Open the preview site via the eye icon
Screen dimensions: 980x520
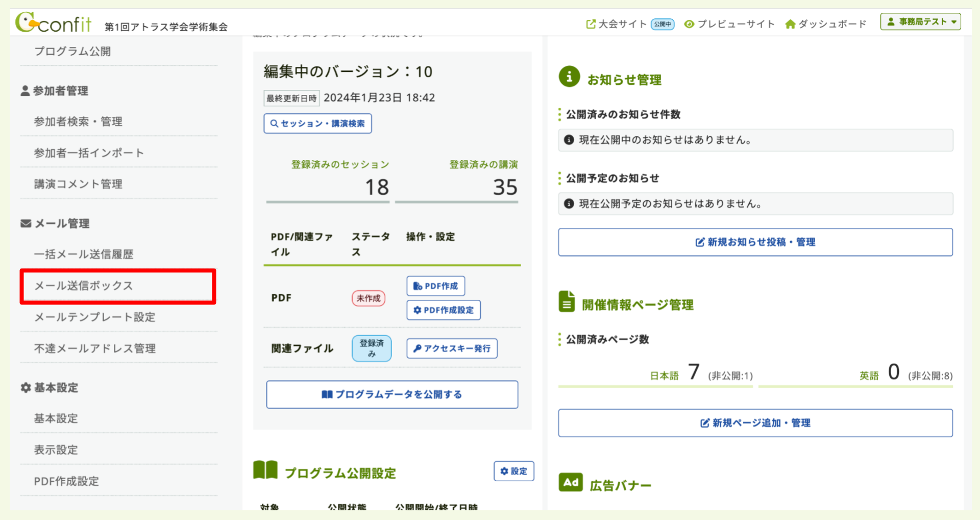click(x=689, y=23)
